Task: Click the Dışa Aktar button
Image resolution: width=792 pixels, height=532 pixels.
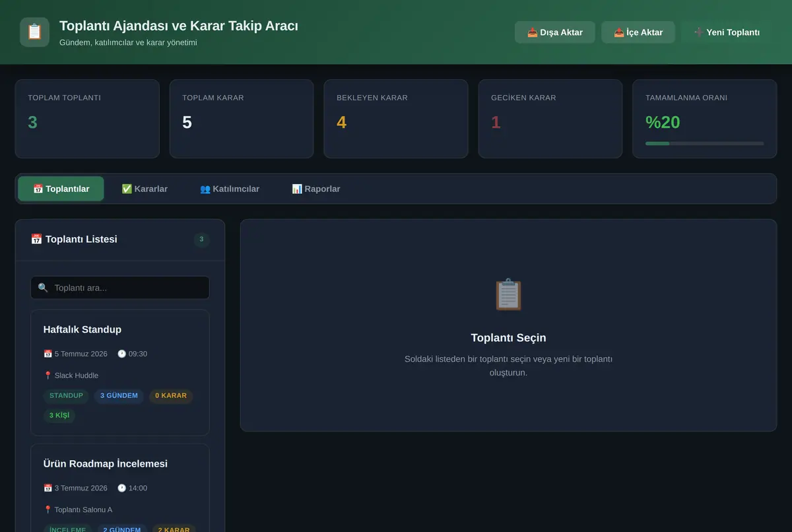Action: 555,32
